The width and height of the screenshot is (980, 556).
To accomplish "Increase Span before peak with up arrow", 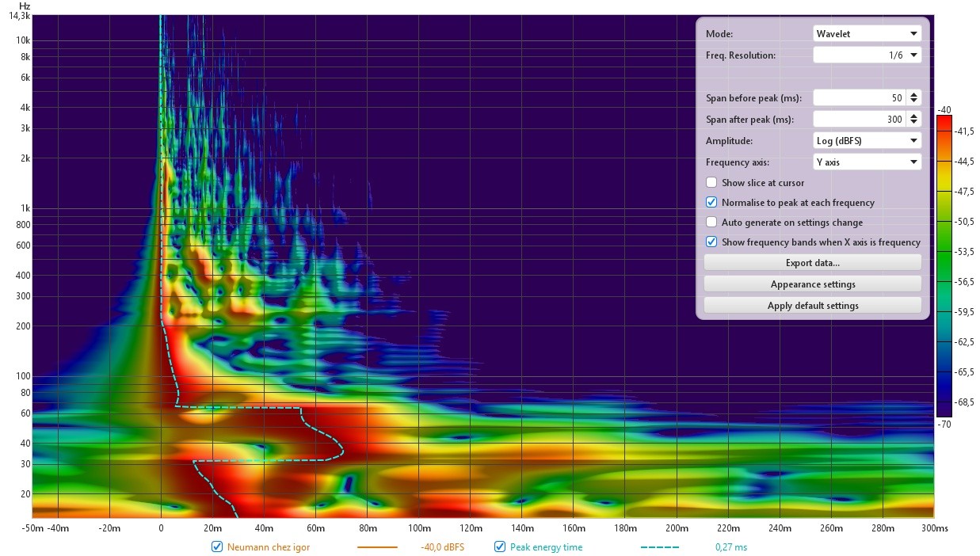I will 914,95.
